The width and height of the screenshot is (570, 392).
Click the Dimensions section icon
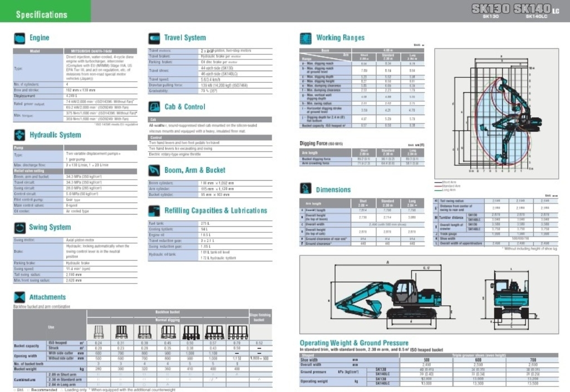pyautogui.click(x=306, y=188)
